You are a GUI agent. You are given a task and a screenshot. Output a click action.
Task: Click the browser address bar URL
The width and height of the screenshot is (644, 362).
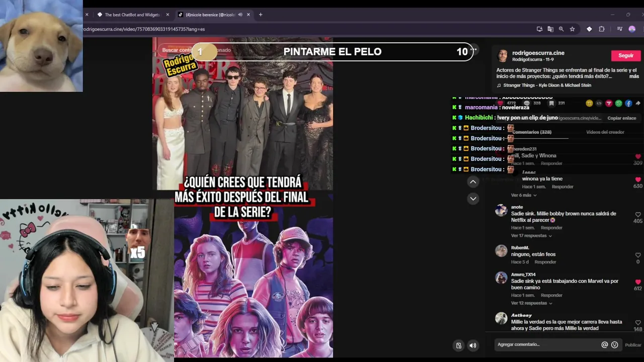[x=144, y=29]
